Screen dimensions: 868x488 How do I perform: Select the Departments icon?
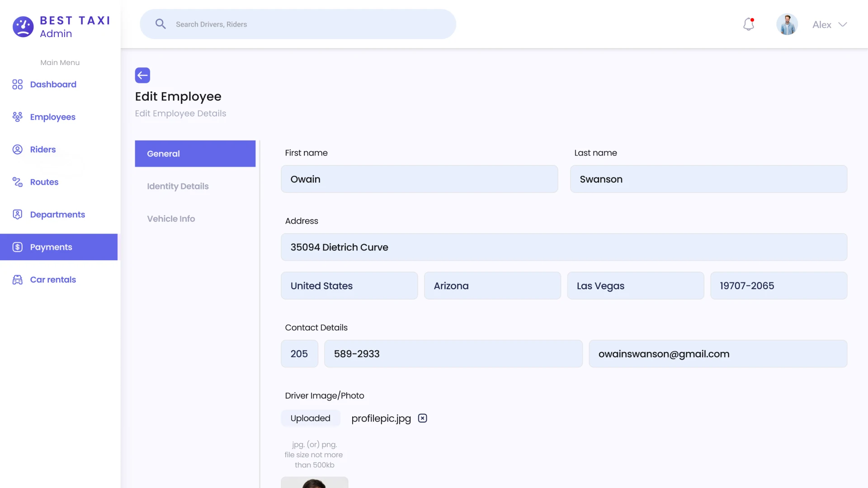[x=17, y=214]
